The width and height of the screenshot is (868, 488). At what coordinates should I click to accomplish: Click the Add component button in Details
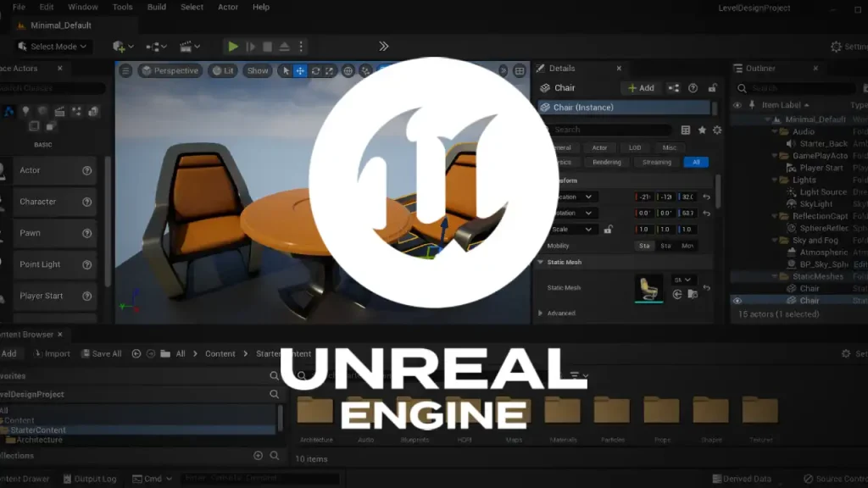pos(641,88)
